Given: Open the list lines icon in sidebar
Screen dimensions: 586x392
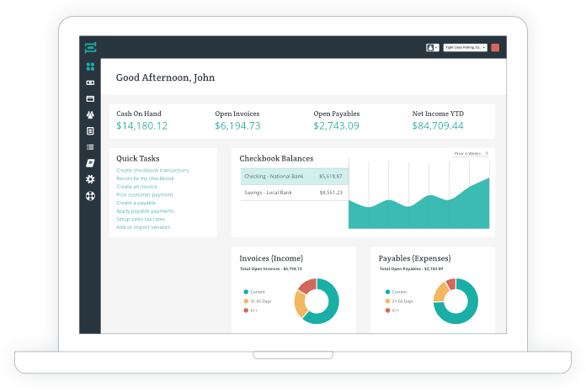Looking at the screenshot, I should (90, 147).
